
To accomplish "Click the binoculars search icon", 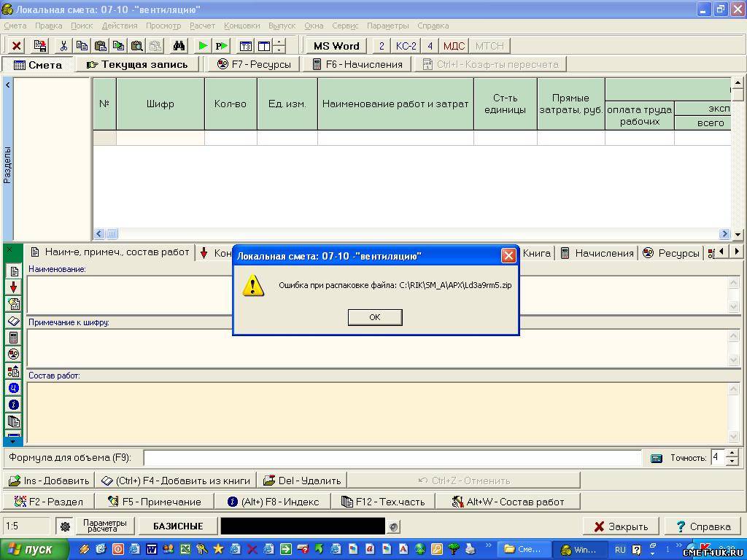I will point(179,46).
